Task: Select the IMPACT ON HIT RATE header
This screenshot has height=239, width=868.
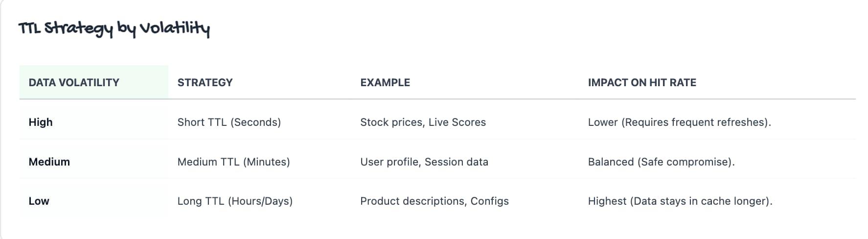Action: (x=642, y=83)
